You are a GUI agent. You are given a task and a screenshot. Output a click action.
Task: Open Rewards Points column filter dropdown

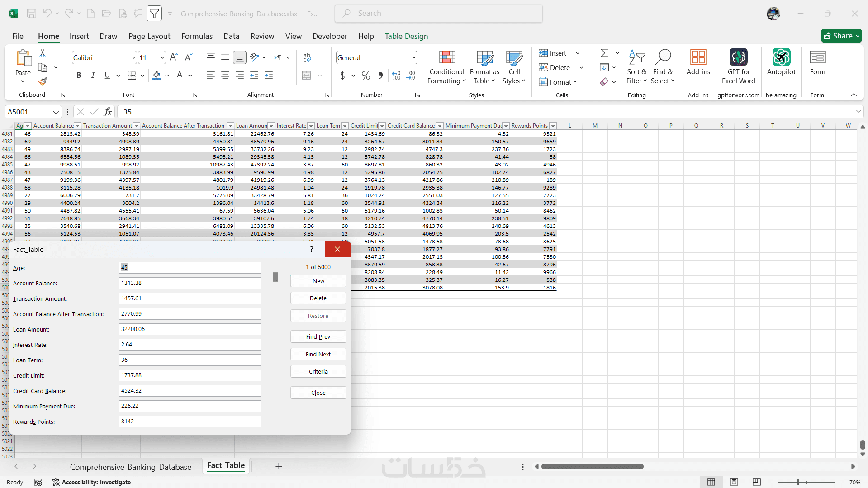(553, 126)
